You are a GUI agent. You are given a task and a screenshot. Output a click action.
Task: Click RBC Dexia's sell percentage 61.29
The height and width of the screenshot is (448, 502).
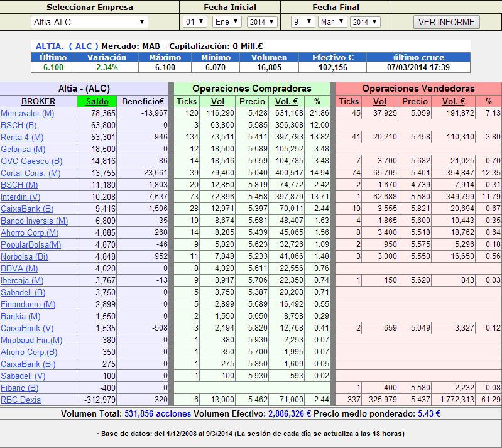tap(491, 400)
